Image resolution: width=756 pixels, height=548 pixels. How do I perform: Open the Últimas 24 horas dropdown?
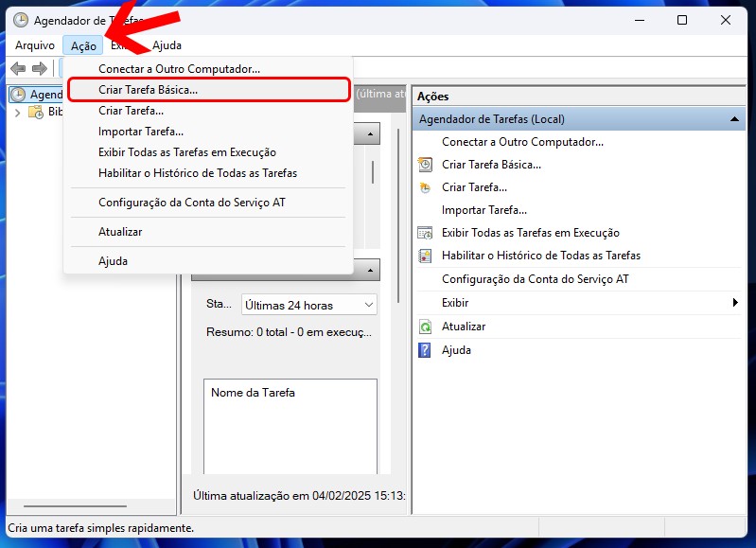[x=309, y=305]
